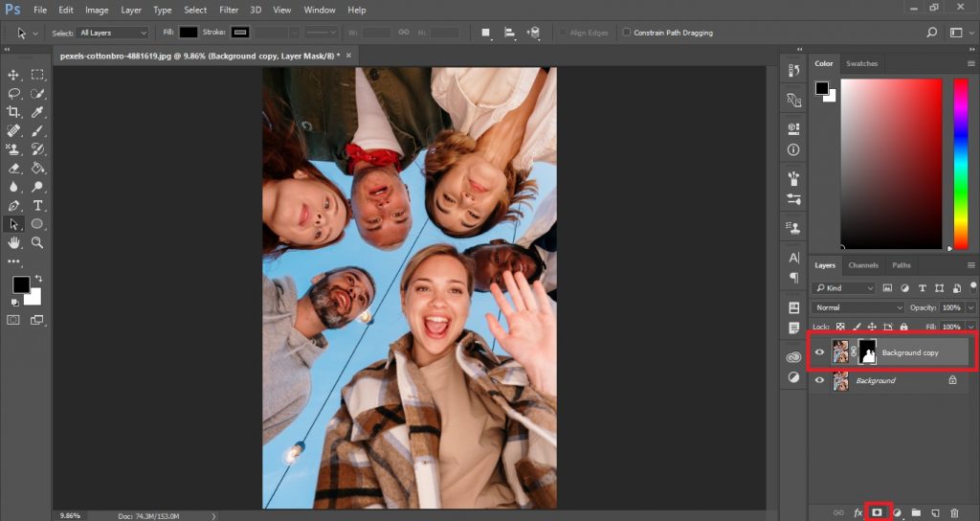Select the Path Selection arrow tool
The width and height of the screenshot is (980, 521).
pos(13,224)
